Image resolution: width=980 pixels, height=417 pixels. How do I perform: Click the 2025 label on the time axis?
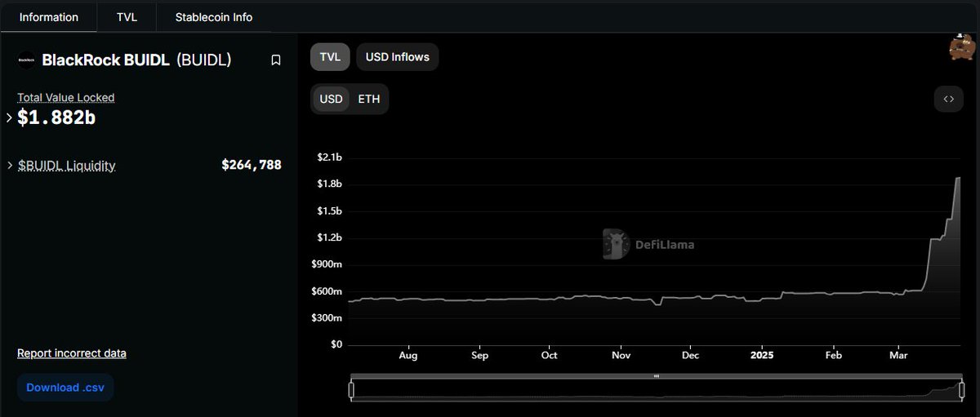(x=761, y=355)
